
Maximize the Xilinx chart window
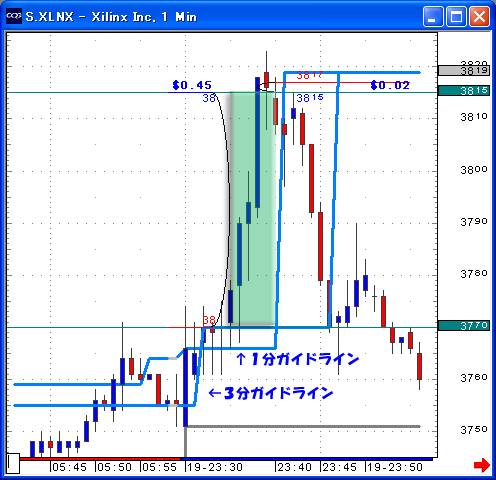click(456, 16)
